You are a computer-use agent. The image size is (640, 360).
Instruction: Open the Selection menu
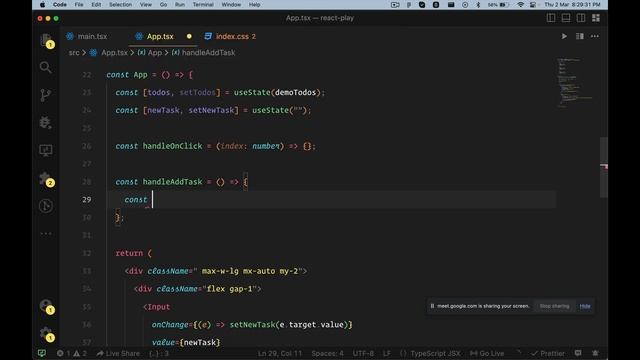[x=120, y=5]
